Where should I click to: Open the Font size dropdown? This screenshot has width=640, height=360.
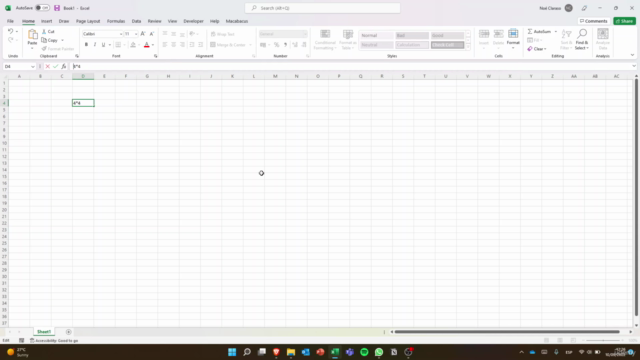pos(136,34)
